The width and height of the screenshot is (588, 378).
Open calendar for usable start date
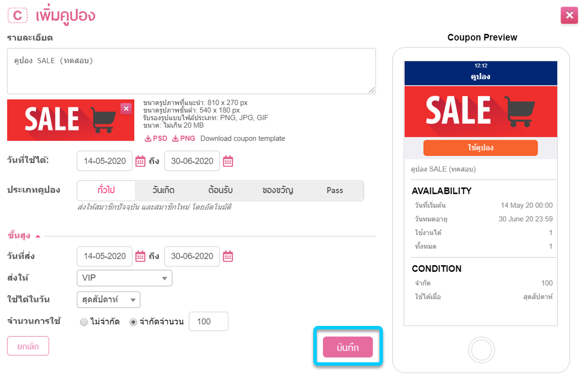coord(140,161)
